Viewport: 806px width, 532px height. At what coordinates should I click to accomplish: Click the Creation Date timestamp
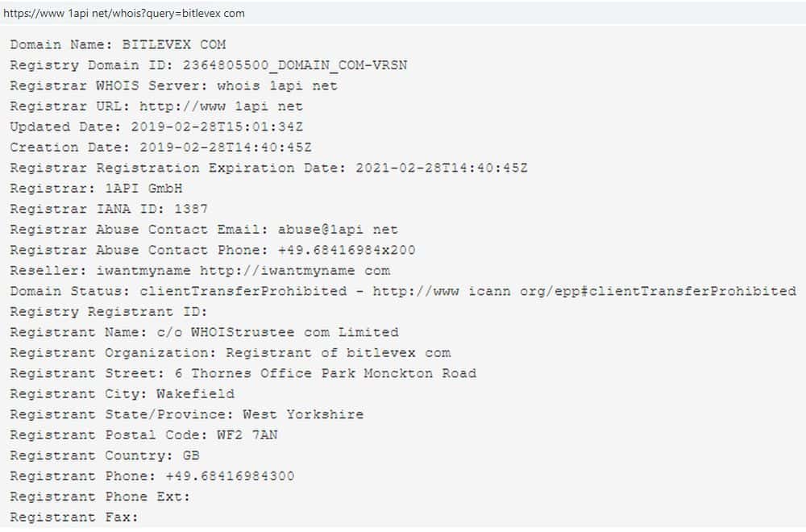point(225,148)
